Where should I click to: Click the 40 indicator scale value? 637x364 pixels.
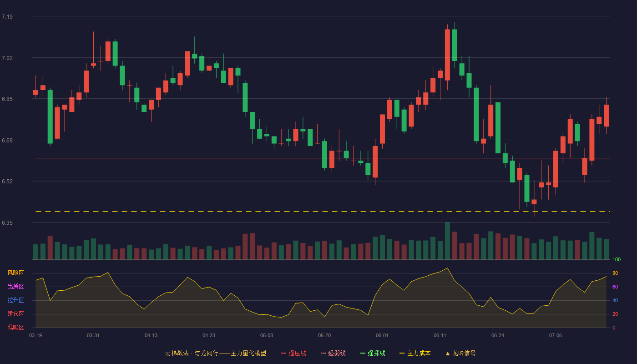tap(615, 300)
